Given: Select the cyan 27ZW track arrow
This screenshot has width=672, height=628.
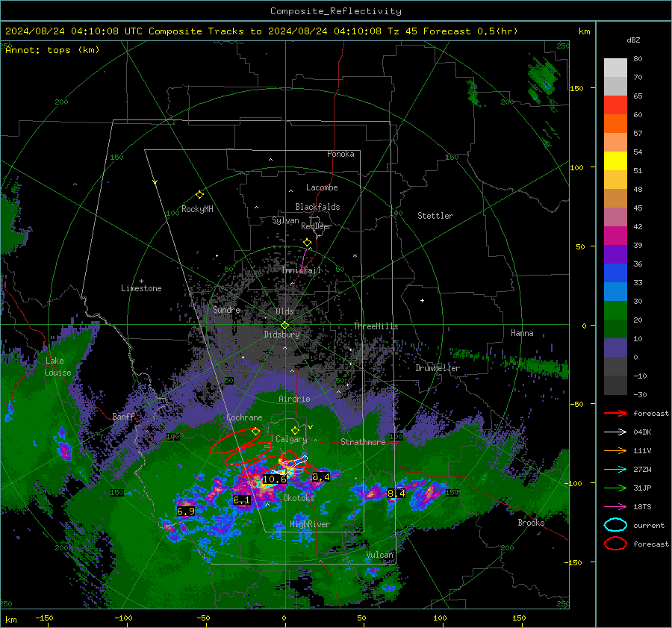Looking at the screenshot, I should (x=615, y=470).
